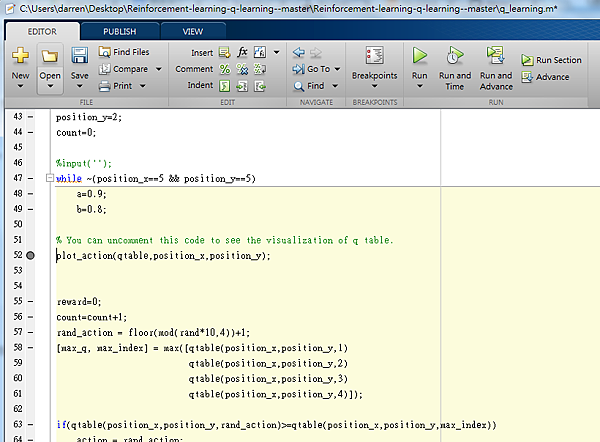600x442 pixels.
Task: Click the green Run arrow icon
Action: (420, 56)
